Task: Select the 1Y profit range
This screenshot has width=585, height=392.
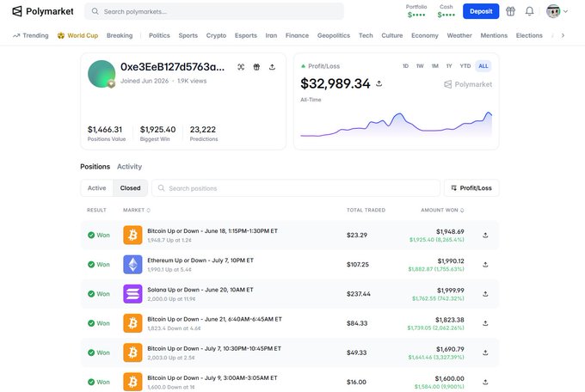Action: [449, 66]
